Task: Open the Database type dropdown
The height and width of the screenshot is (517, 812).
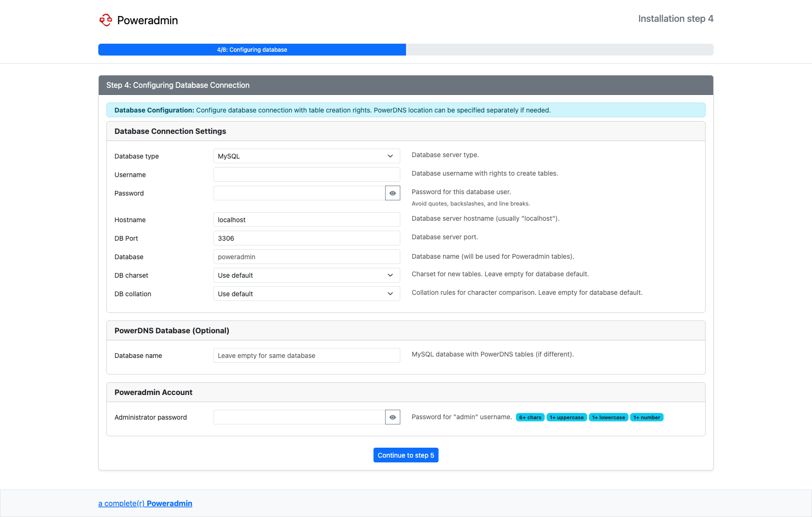Action: click(x=306, y=156)
